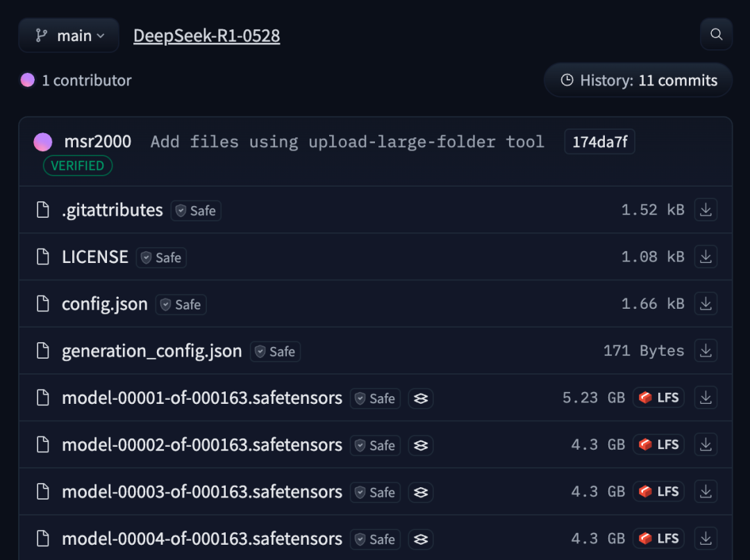Click the file icon beside .gitattributes

point(43,210)
